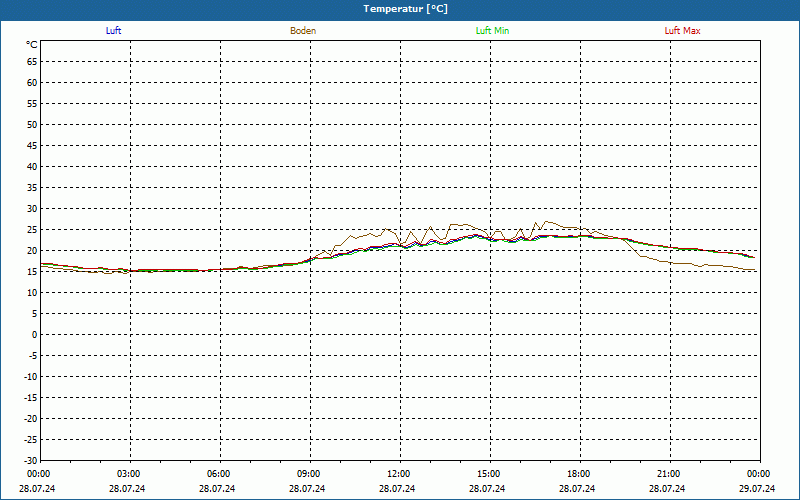Click the -30 value on the y-axis
Screen dimensions: 800x500
31,461
